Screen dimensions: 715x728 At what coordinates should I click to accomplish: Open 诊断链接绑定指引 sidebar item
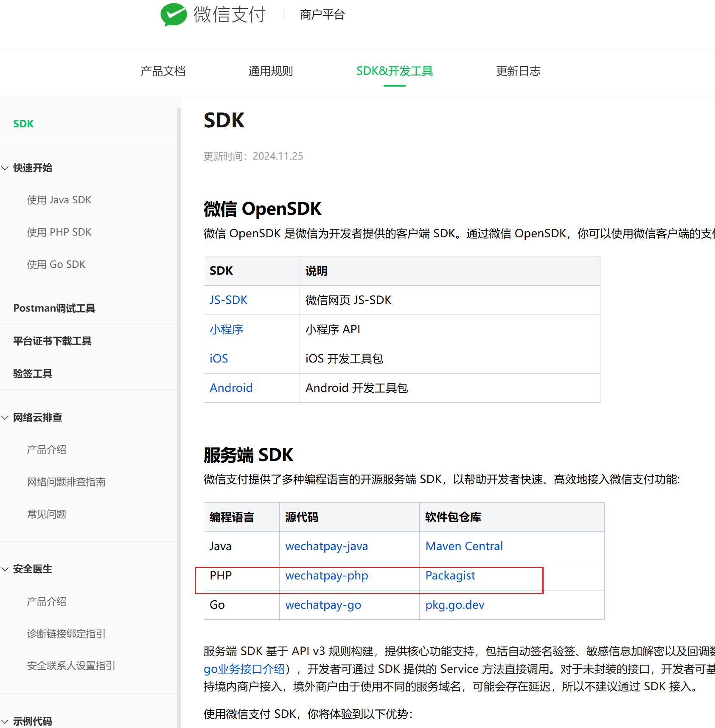(x=66, y=634)
